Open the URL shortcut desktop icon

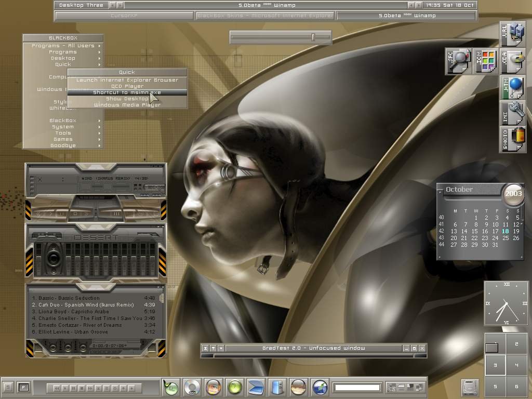[513, 35]
